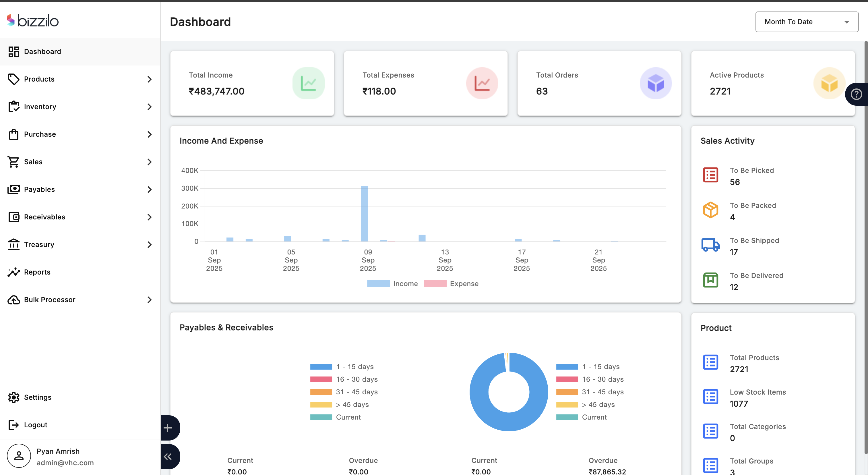Click the To Be Shipped truck icon
Image resolution: width=868 pixels, height=475 pixels.
(x=711, y=245)
